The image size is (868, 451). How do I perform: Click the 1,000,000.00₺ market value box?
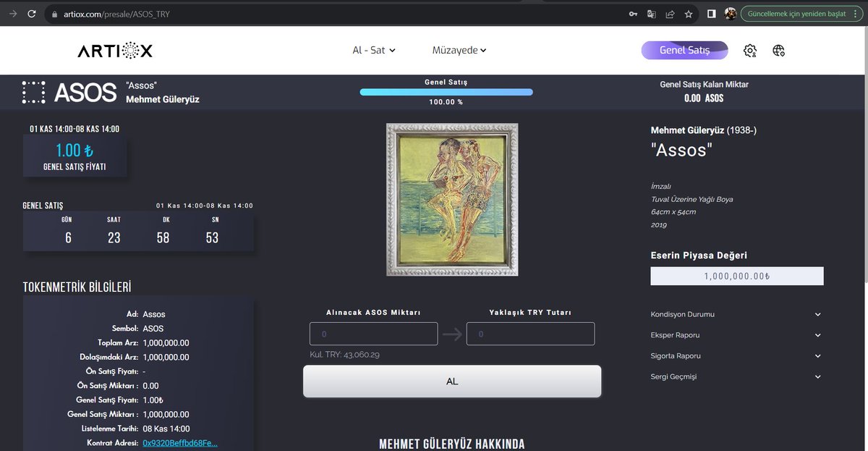(737, 276)
